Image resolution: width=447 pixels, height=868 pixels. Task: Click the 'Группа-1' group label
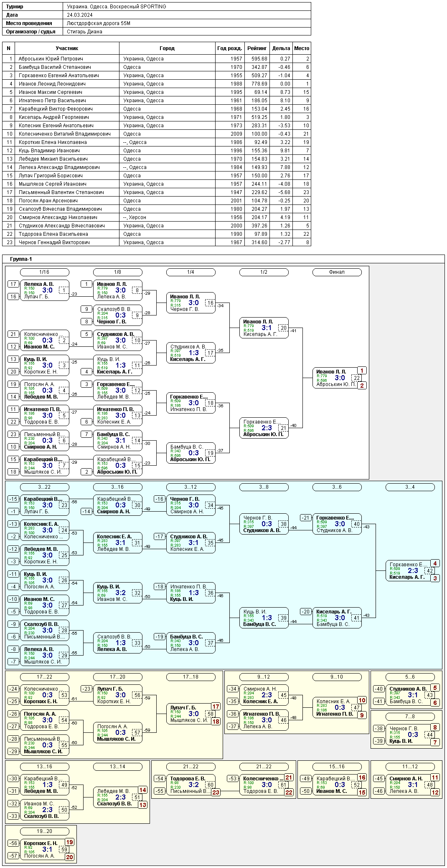[21, 259]
